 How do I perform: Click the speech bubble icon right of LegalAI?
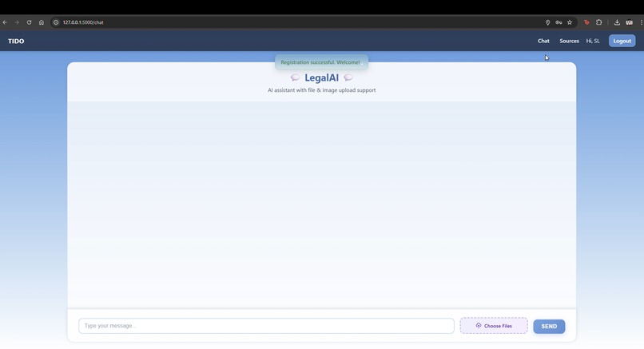tap(348, 77)
